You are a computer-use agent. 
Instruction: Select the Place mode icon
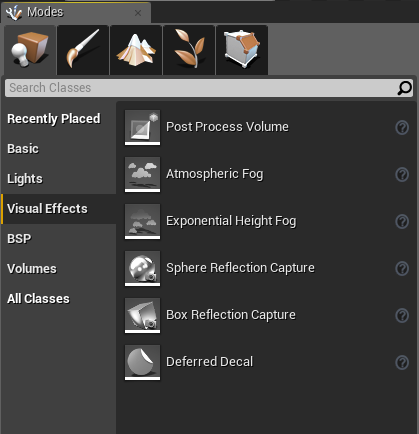point(30,50)
